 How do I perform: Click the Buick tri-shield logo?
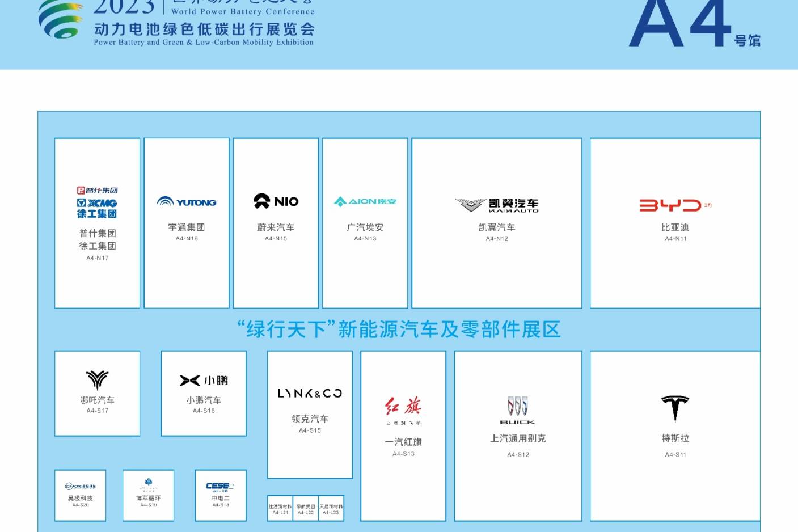pyautogui.click(x=517, y=411)
